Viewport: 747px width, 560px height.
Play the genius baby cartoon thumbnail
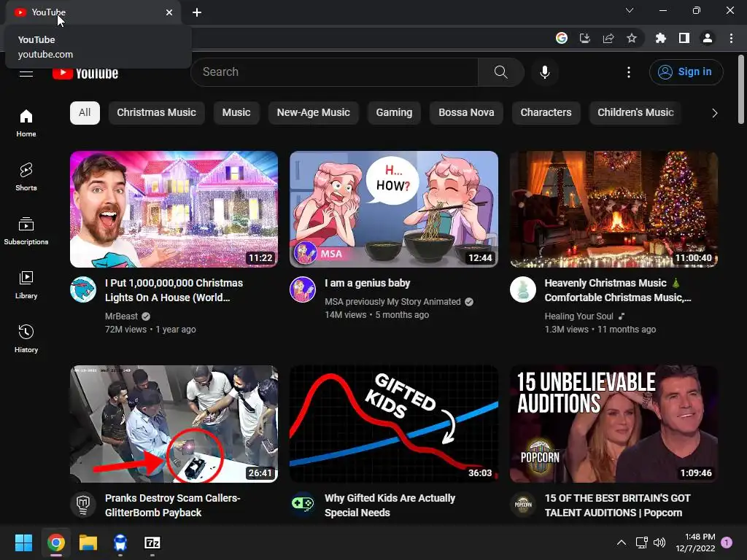click(x=394, y=209)
